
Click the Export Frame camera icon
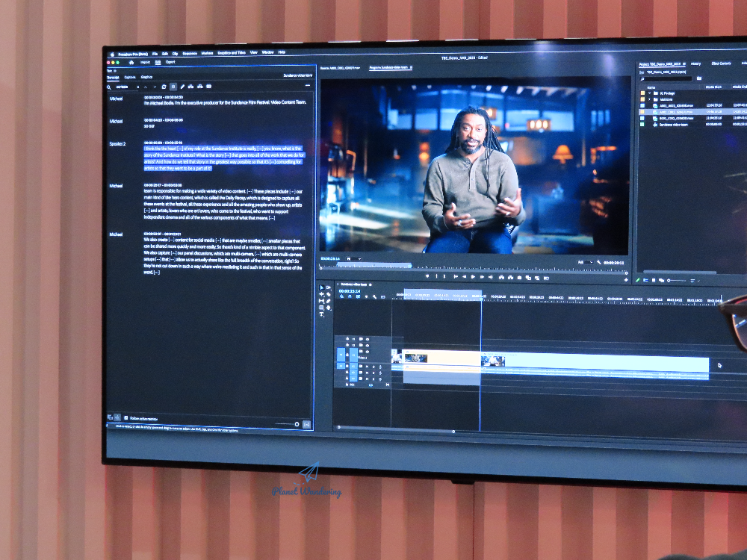pos(519,278)
